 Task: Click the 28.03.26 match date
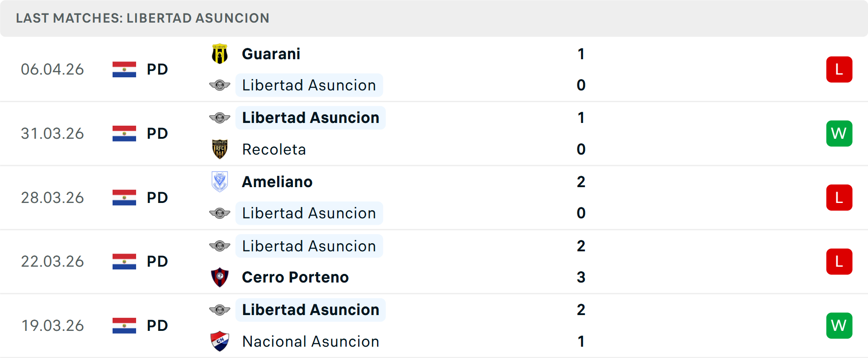pos(52,198)
